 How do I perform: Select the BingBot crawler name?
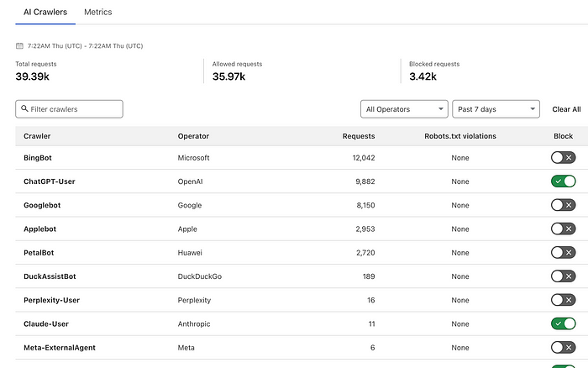pos(38,158)
